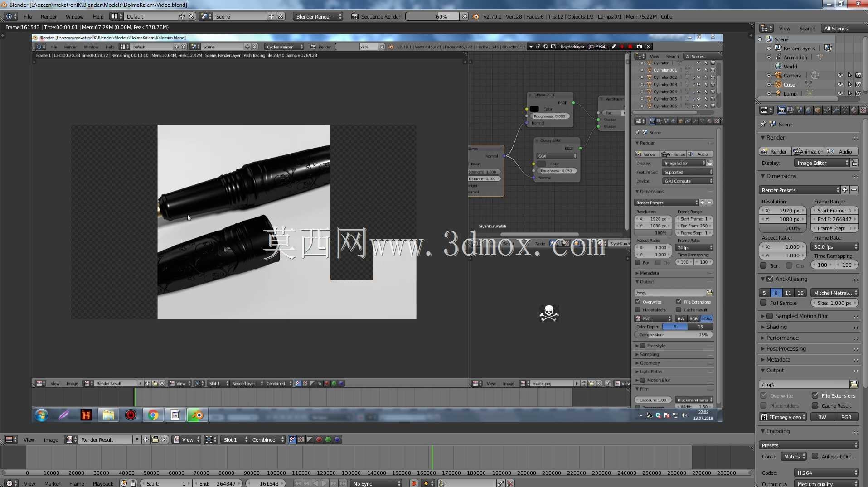Enable the Autosplit Output checkbox
868x487 pixels.
(x=815, y=456)
